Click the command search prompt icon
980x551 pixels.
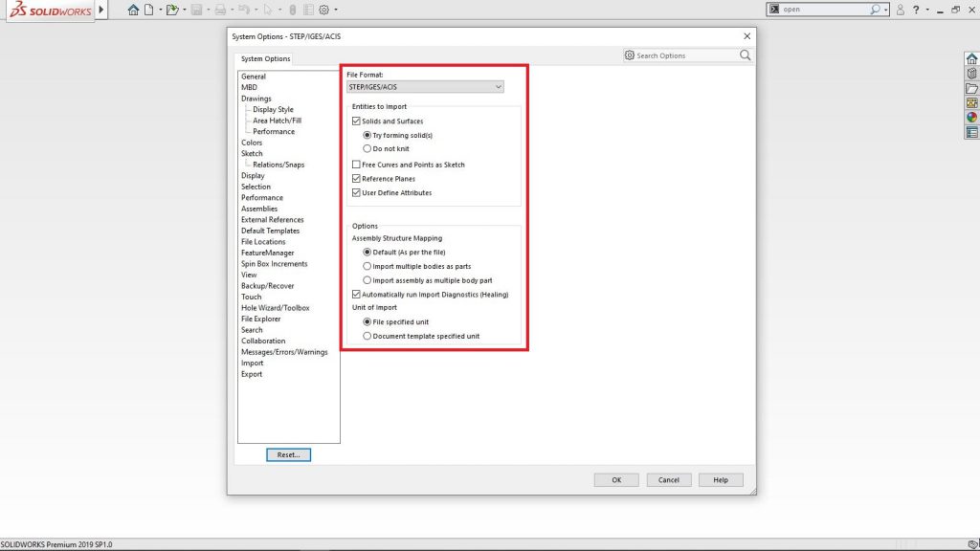click(774, 10)
